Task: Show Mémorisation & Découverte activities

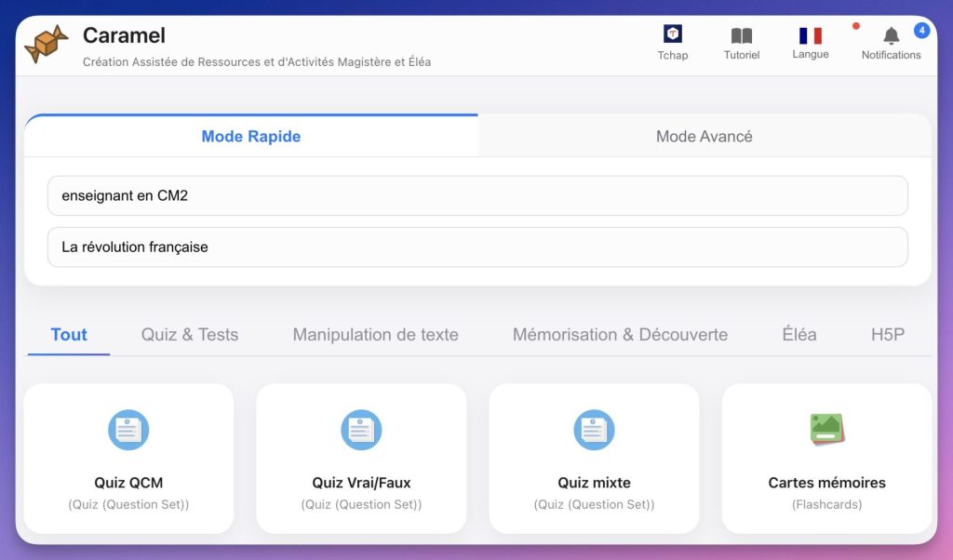Action: [620, 335]
